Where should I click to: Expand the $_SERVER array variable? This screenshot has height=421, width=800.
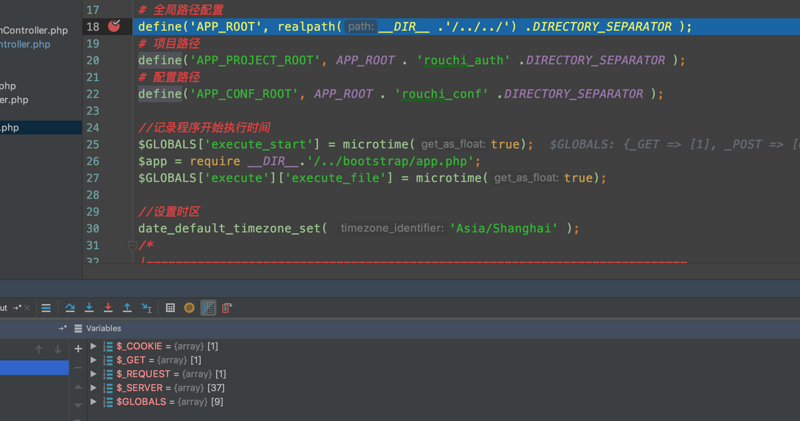coord(94,388)
